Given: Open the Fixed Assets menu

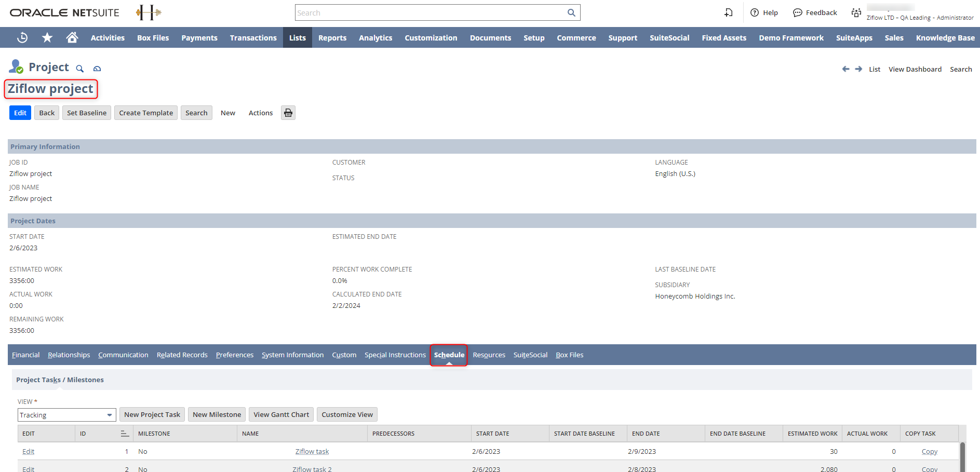Looking at the screenshot, I should [724, 37].
